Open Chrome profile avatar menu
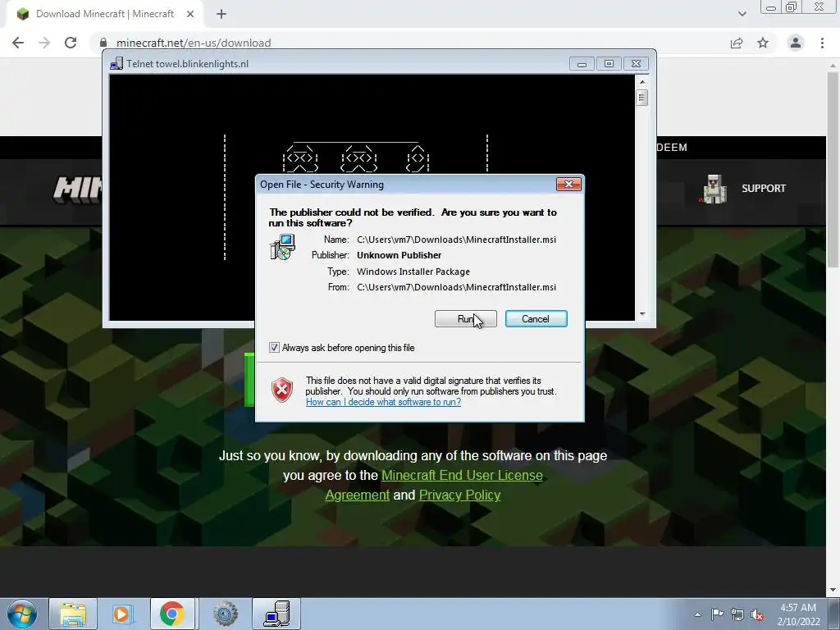This screenshot has height=630, width=840. [796, 43]
